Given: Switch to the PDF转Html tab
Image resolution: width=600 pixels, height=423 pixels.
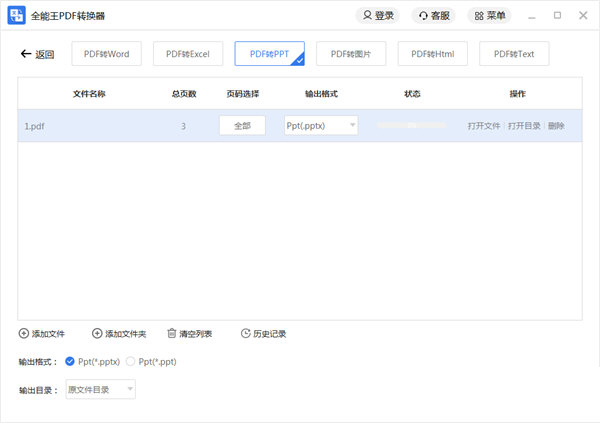Looking at the screenshot, I should (432, 54).
